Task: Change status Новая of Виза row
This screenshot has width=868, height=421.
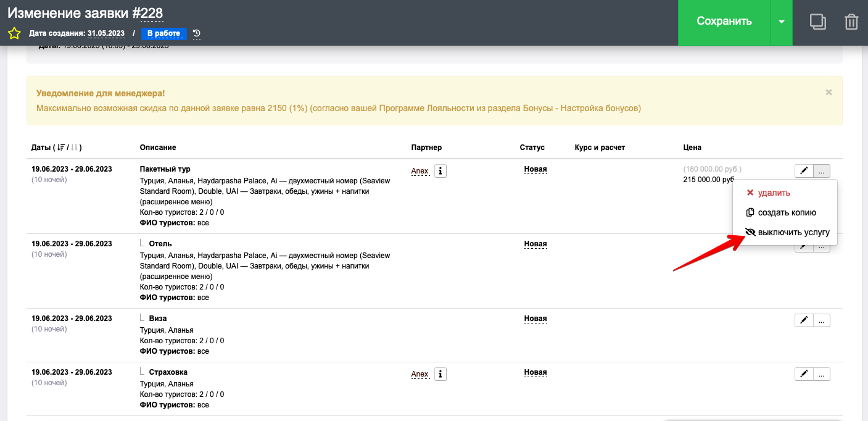Action: pyautogui.click(x=535, y=319)
